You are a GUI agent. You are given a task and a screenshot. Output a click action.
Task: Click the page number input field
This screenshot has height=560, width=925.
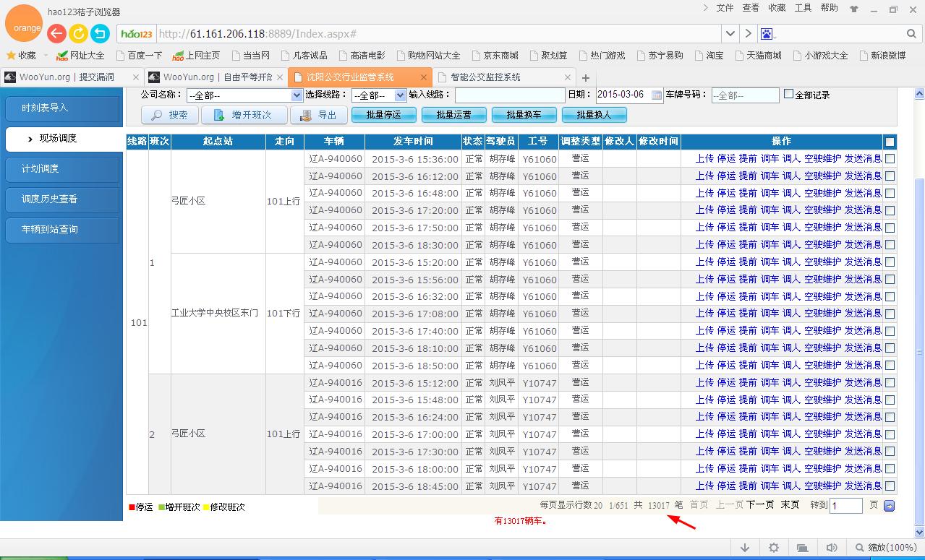click(x=846, y=506)
